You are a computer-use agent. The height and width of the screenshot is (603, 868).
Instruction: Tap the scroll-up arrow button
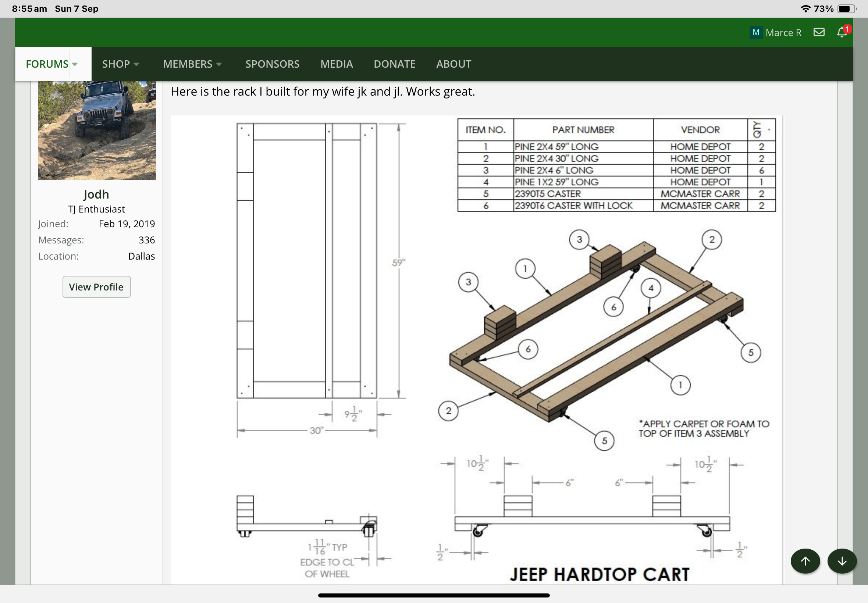coord(805,561)
